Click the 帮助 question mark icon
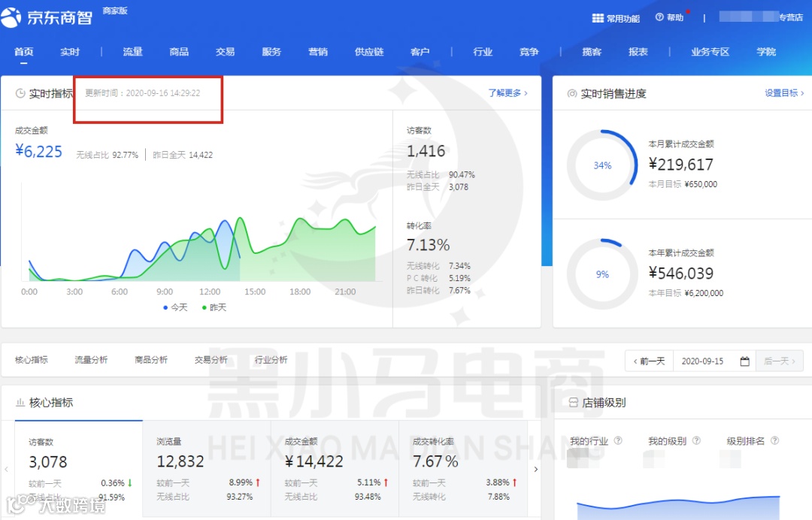Screen dimensions: 812x520 click(659, 17)
